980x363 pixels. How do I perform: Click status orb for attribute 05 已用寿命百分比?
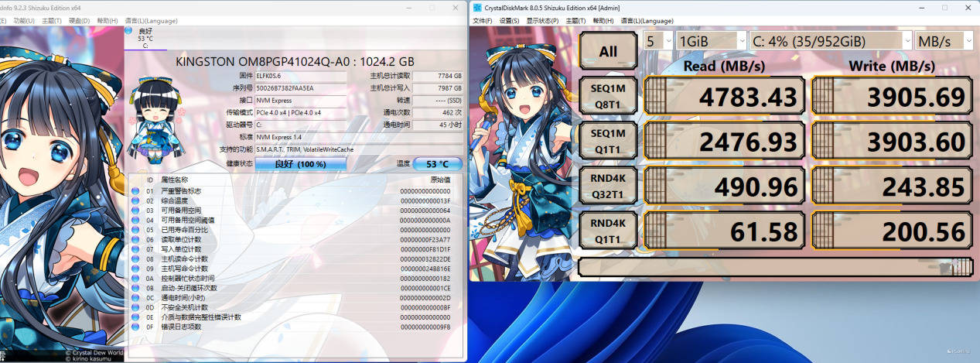point(135,230)
